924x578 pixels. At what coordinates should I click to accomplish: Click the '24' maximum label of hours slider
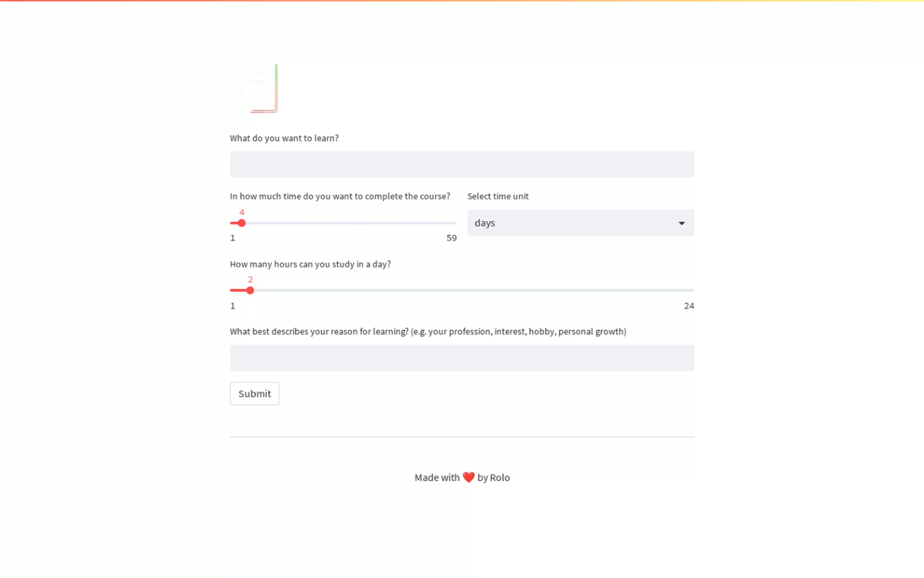click(689, 306)
